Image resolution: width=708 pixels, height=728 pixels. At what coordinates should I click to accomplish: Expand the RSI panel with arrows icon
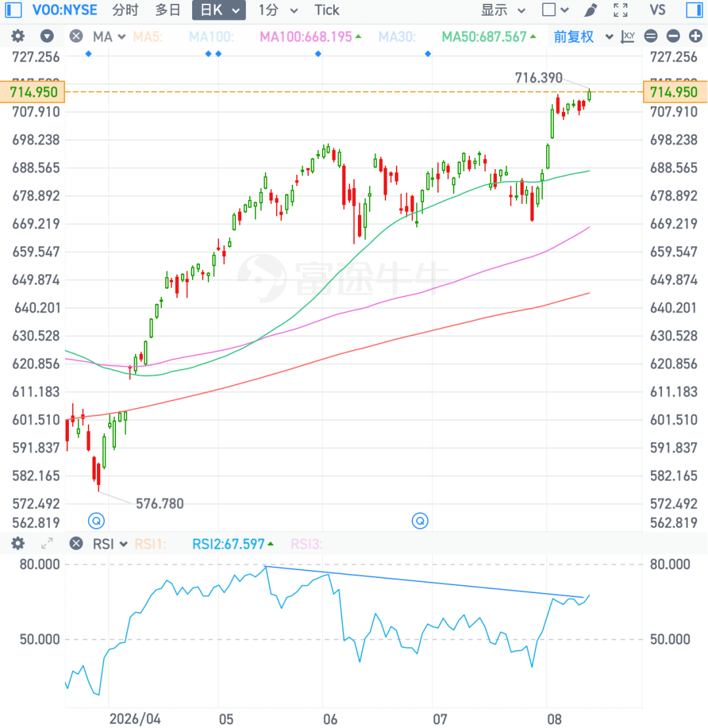47,543
